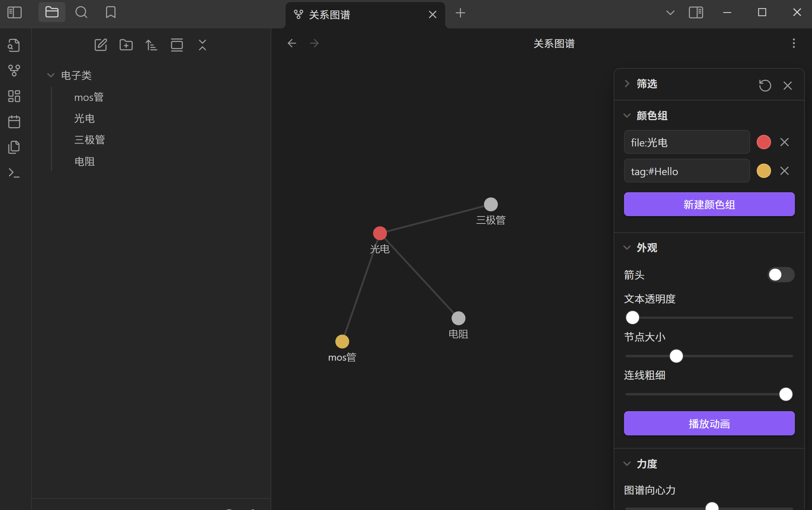The width and height of the screenshot is (812, 510).
Task: Click the search icon in top bar
Action: [x=81, y=13]
